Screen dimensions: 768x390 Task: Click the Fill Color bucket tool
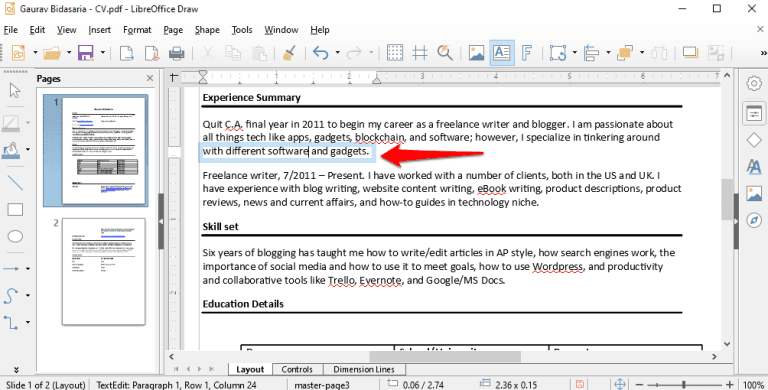pos(11,149)
